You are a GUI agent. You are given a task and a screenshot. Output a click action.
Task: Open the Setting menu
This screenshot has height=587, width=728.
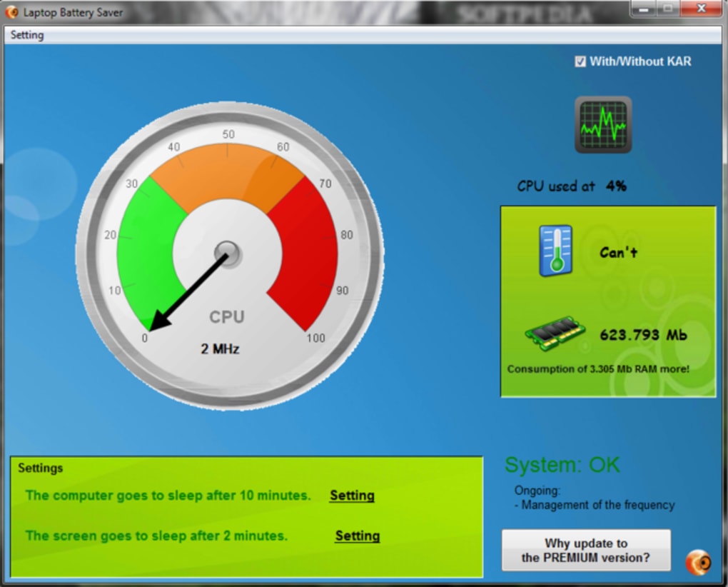coord(27,35)
